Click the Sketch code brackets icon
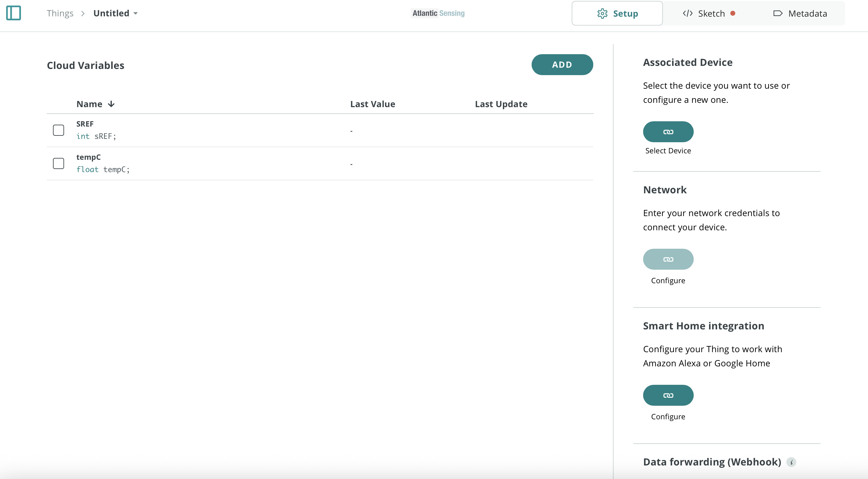 688,14
